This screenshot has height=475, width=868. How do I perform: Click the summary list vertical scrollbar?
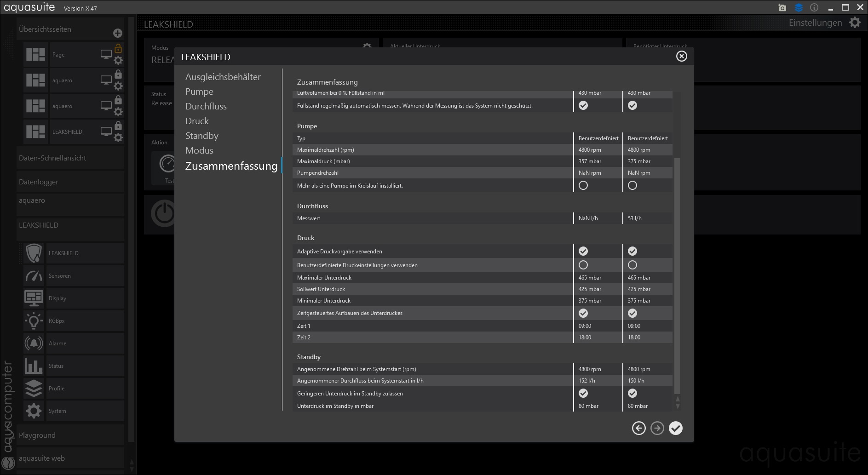677,276
